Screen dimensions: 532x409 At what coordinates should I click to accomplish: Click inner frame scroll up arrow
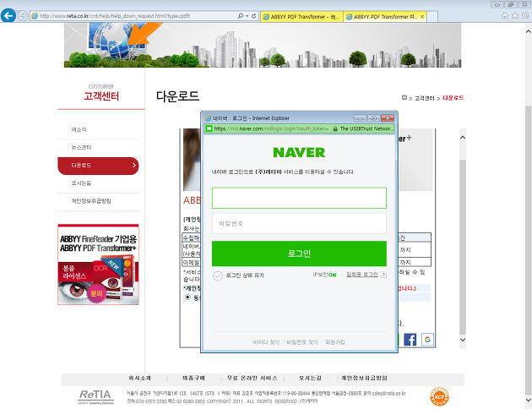click(463, 138)
